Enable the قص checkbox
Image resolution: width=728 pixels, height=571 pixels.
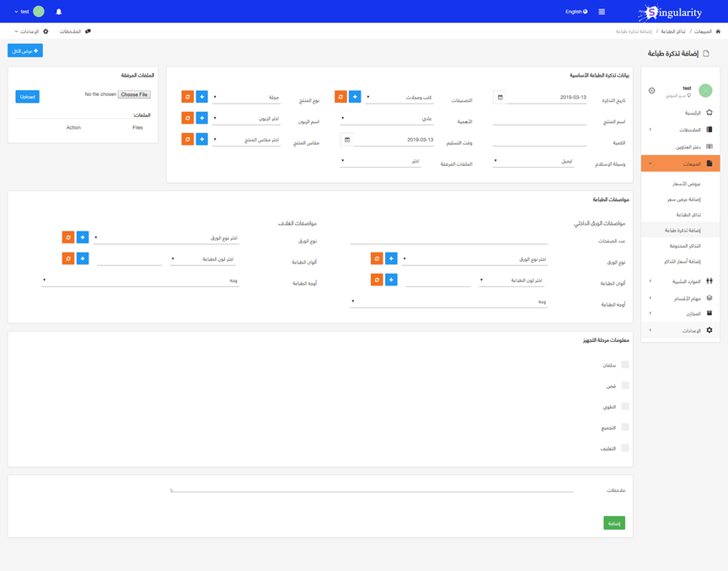pyautogui.click(x=625, y=386)
